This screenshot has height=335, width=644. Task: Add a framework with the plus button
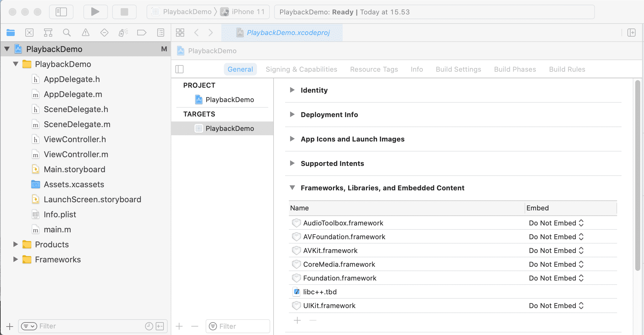pyautogui.click(x=297, y=320)
